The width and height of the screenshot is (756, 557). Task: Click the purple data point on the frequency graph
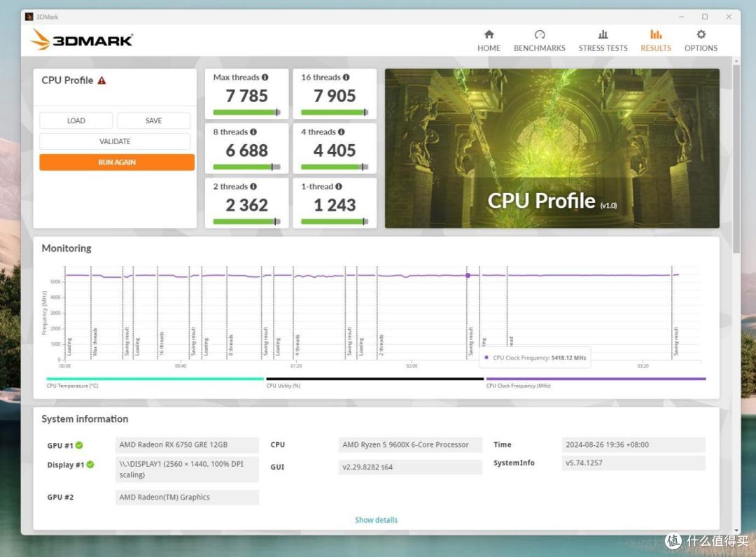[468, 276]
